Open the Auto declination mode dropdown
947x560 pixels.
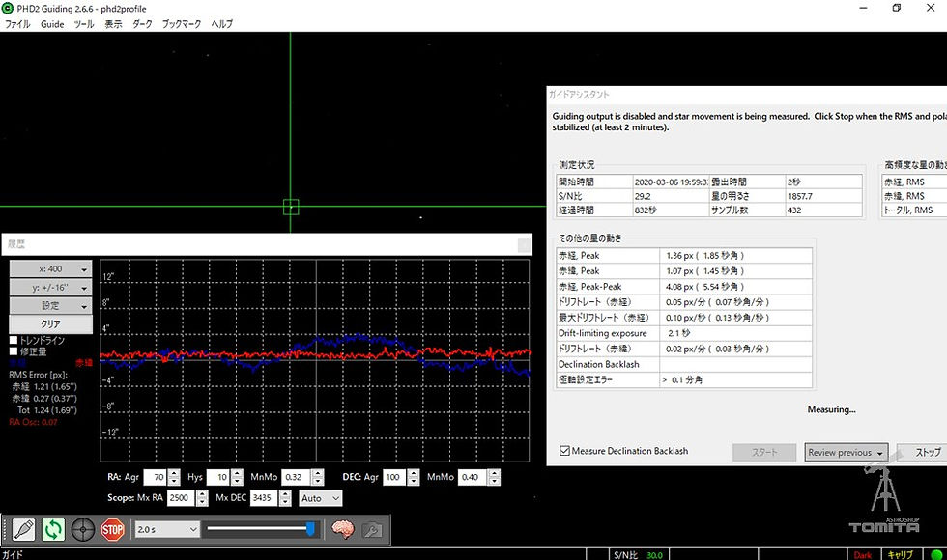[320, 498]
